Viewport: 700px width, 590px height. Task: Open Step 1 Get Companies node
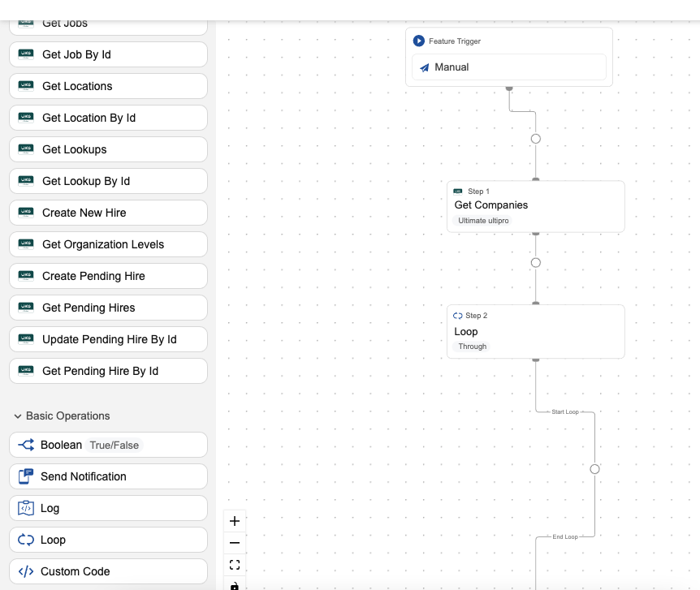(536, 207)
